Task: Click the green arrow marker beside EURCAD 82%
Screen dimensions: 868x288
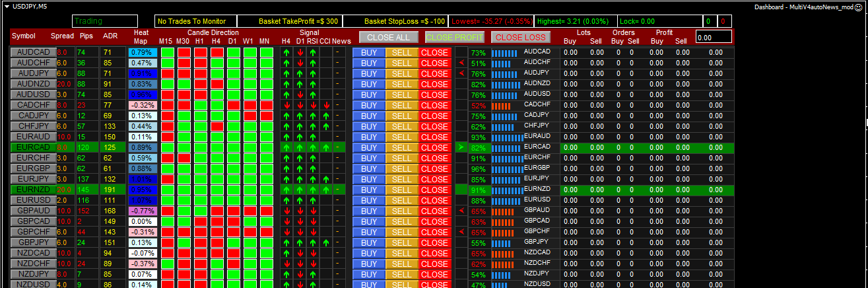Action: click(461, 147)
